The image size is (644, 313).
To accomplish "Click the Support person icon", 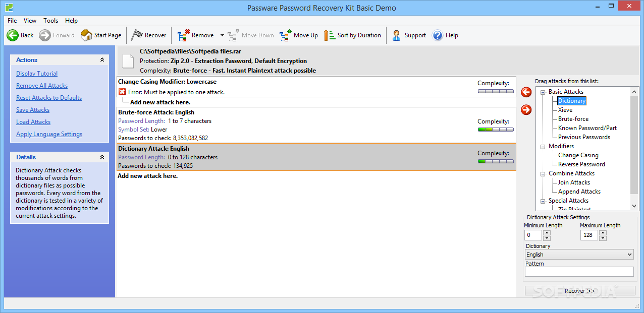I will [x=397, y=35].
